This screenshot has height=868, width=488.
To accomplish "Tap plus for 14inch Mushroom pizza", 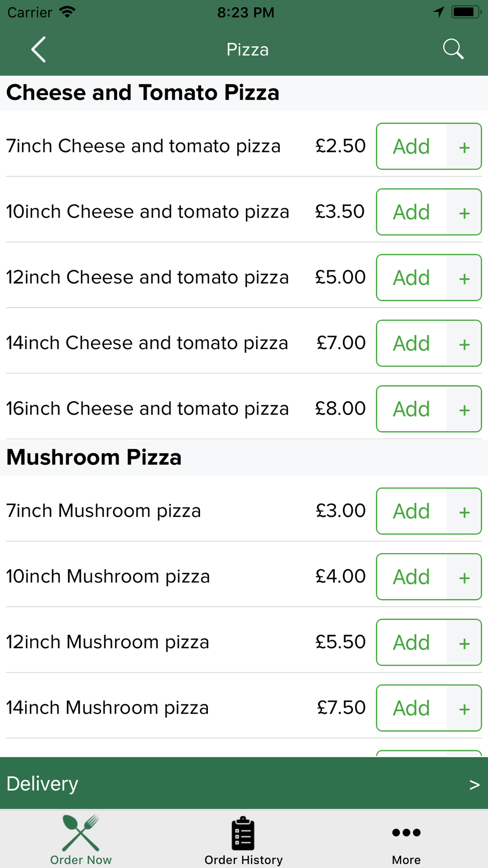I will pos(464,708).
